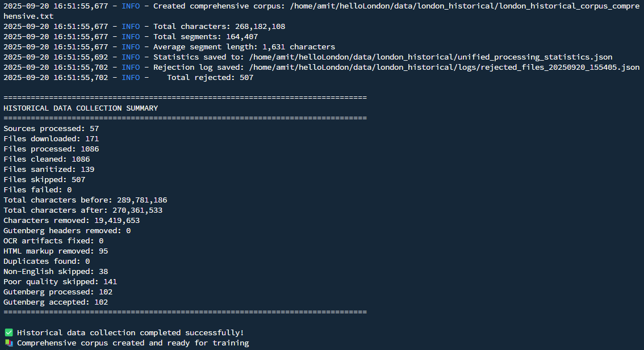Click the rejected_files_20250920_155405.json log path
The image size is (644, 350).
444,68
